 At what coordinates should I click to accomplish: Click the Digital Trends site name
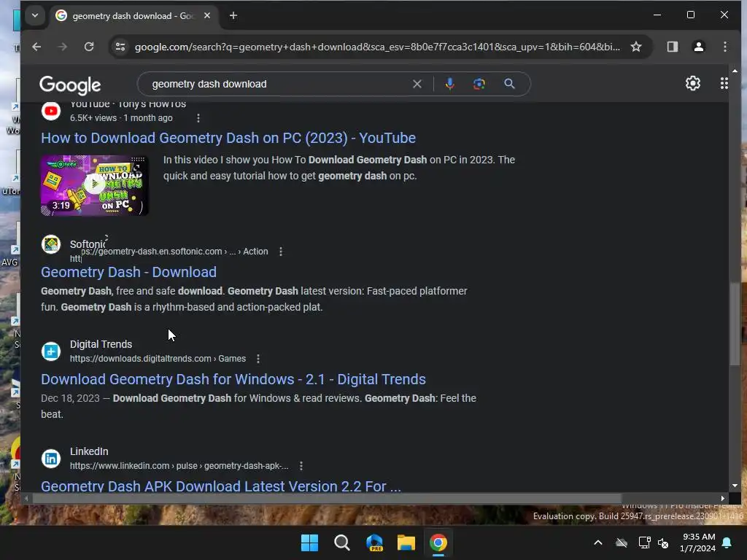pos(101,344)
